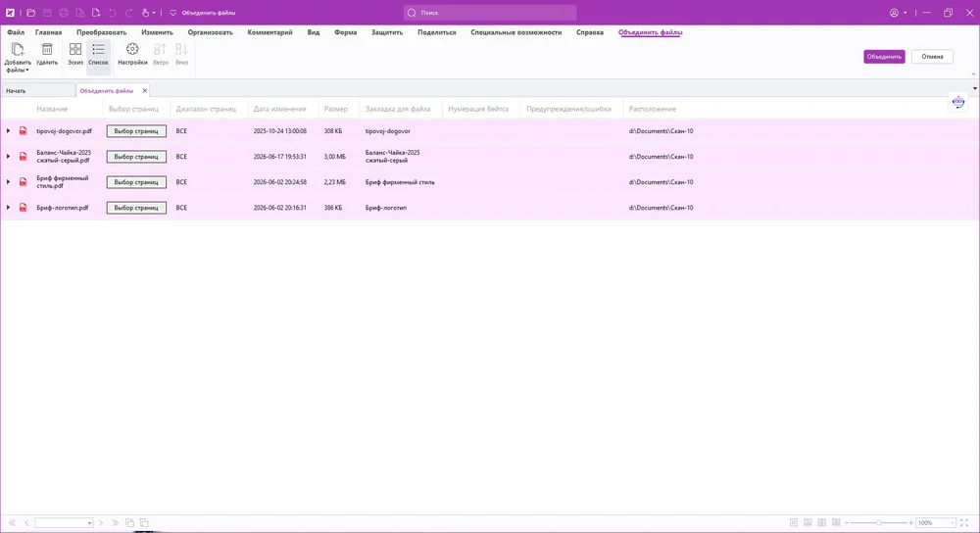Click the Отмена button

[x=932, y=56]
